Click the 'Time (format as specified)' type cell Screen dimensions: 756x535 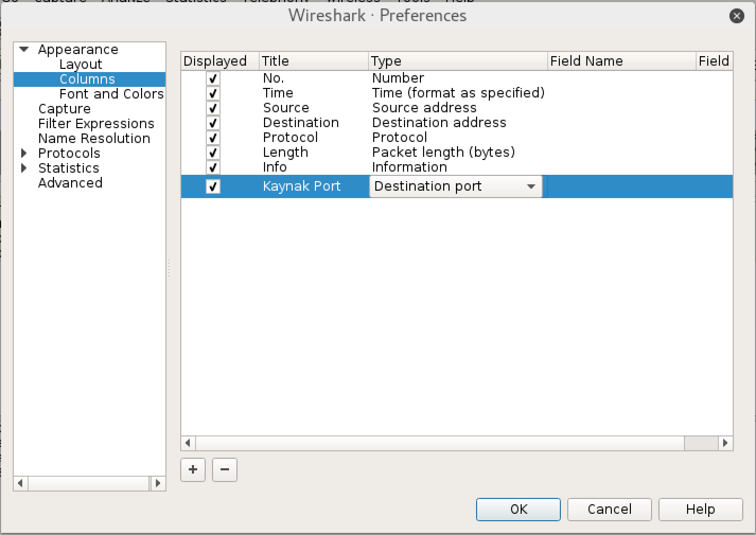coord(458,93)
